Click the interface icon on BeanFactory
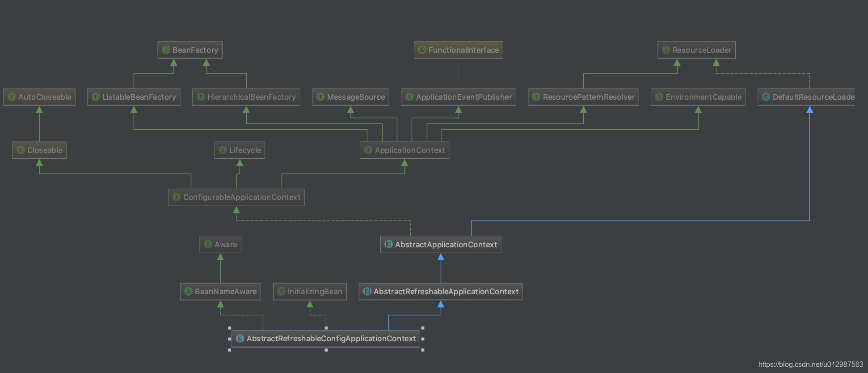 click(x=166, y=50)
